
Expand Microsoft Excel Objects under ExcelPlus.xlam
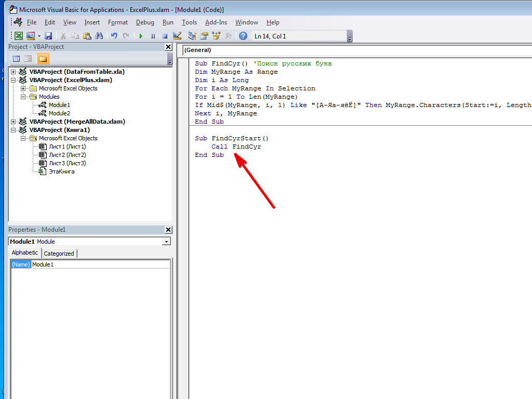tap(23, 88)
